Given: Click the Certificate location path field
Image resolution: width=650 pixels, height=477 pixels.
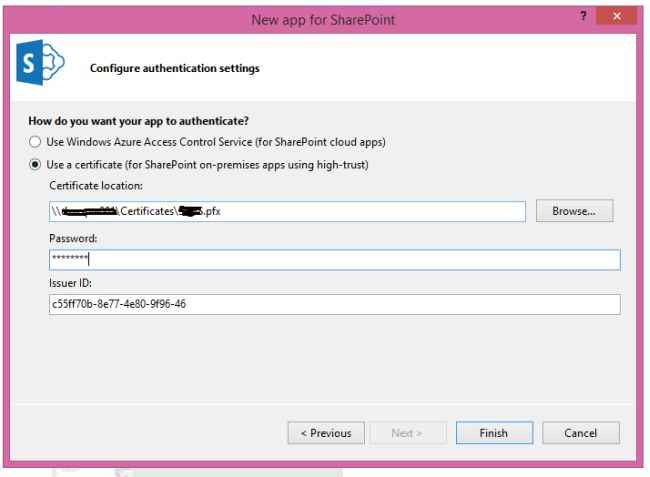Looking at the screenshot, I should pyautogui.click(x=287, y=211).
